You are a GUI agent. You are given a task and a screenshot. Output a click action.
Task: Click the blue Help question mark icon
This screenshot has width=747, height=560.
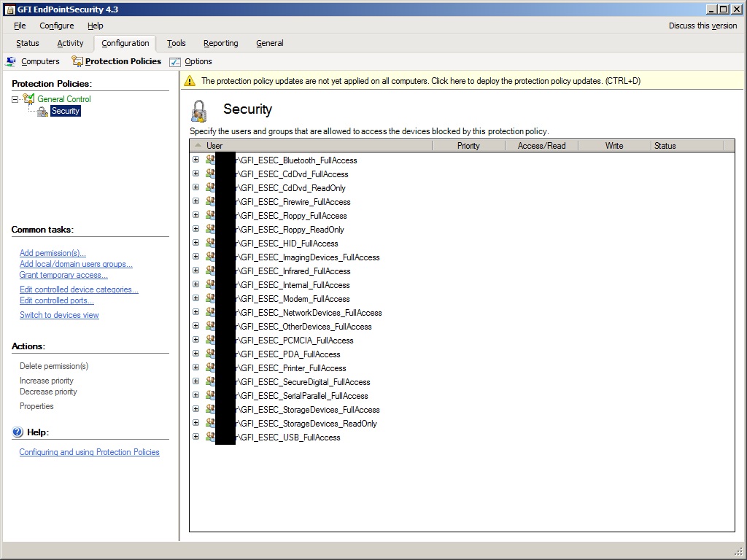point(18,432)
